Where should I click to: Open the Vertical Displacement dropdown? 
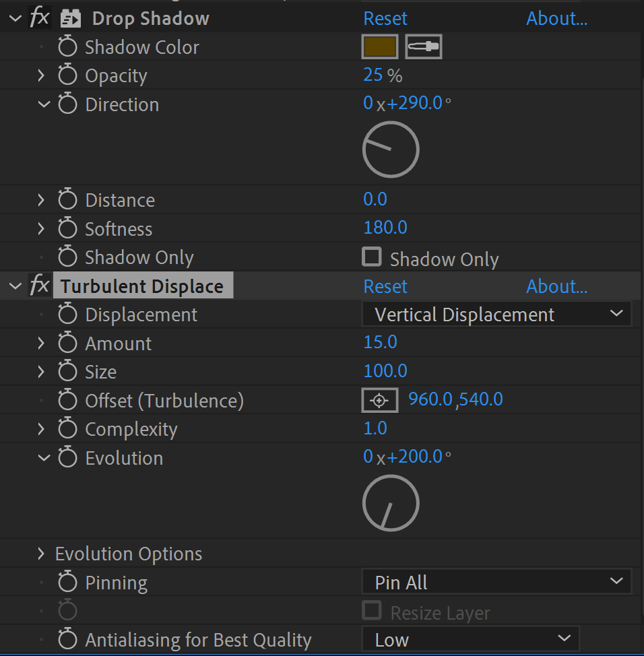pyautogui.click(x=496, y=315)
